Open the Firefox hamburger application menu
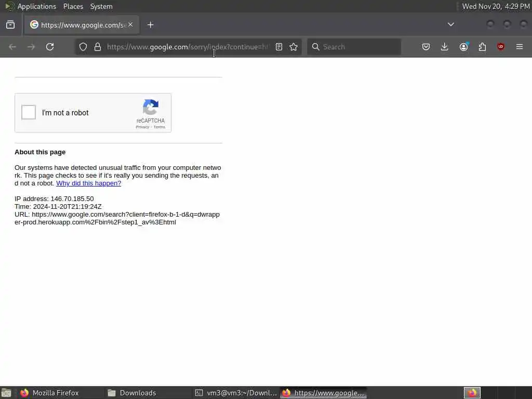 tap(520, 47)
